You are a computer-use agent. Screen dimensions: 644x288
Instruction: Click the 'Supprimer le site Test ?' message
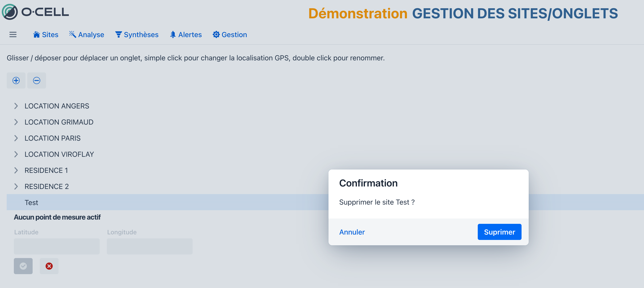tap(377, 202)
